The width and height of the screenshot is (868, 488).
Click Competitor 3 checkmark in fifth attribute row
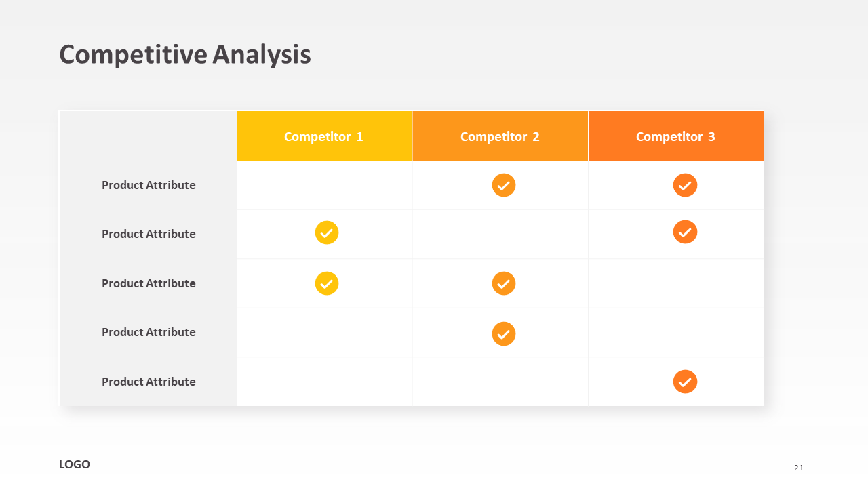(x=685, y=382)
